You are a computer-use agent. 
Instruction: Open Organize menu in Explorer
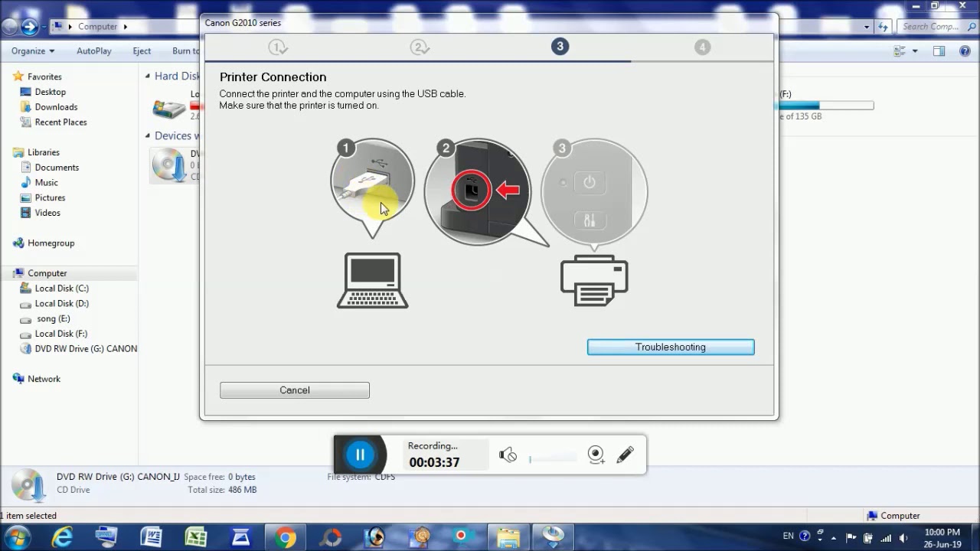33,51
